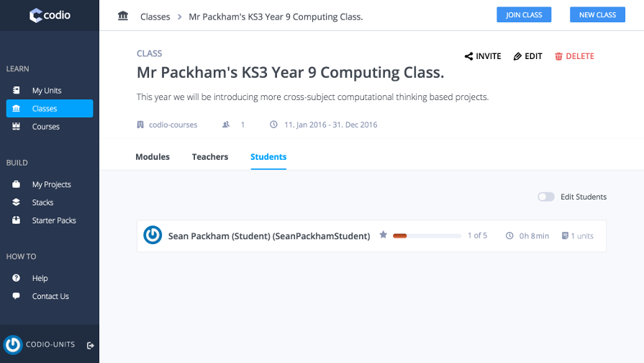644x363 pixels.
Task: Click the Stacks layers icon
Action: click(16, 202)
